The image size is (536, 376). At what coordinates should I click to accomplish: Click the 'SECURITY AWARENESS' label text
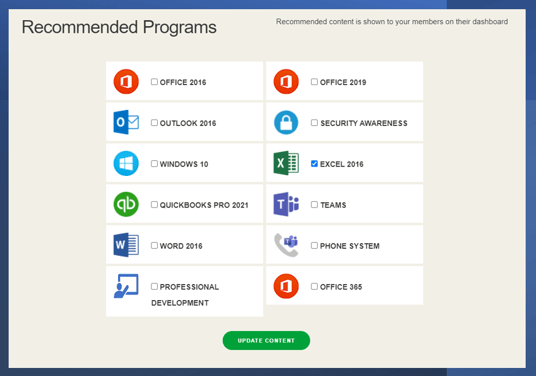coord(364,123)
